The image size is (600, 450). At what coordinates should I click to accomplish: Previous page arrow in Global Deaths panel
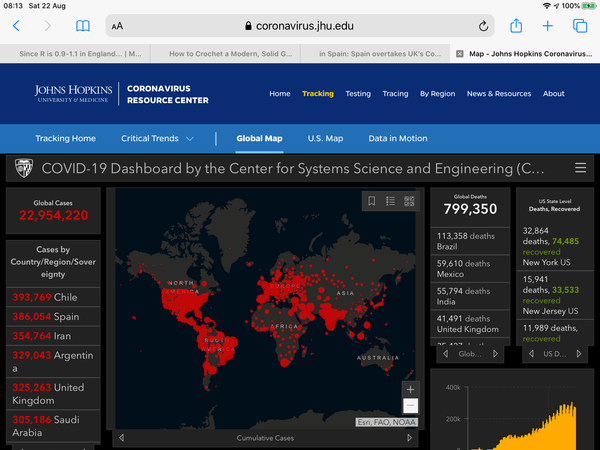[445, 354]
